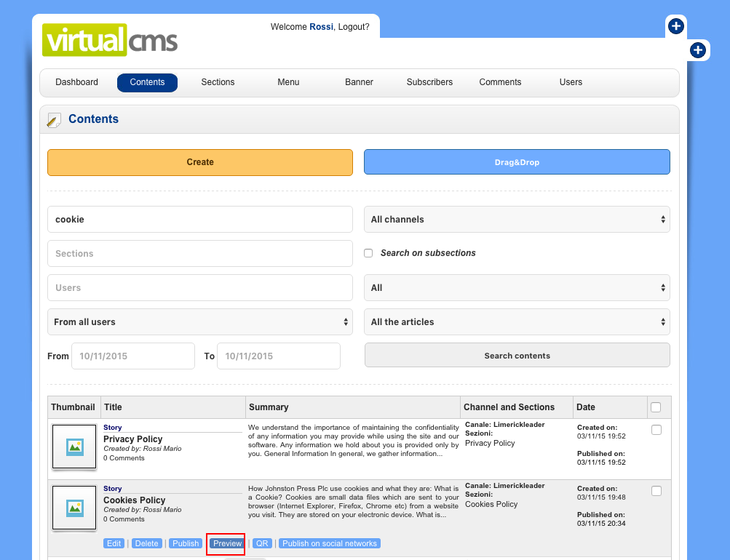Open Cookies Policy thumbnail image
Screen dimensions: 730x560
click(x=74, y=508)
